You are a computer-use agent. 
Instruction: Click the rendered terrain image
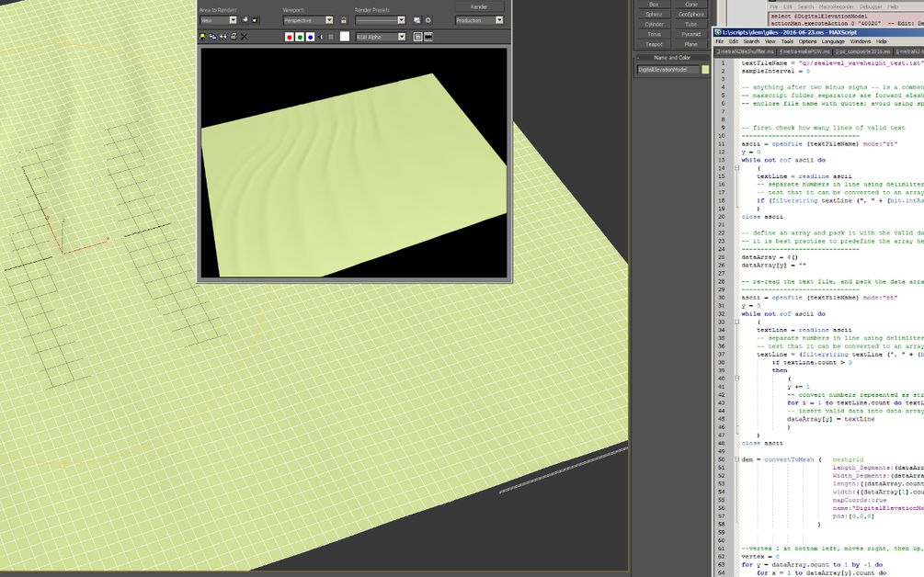tap(354, 163)
